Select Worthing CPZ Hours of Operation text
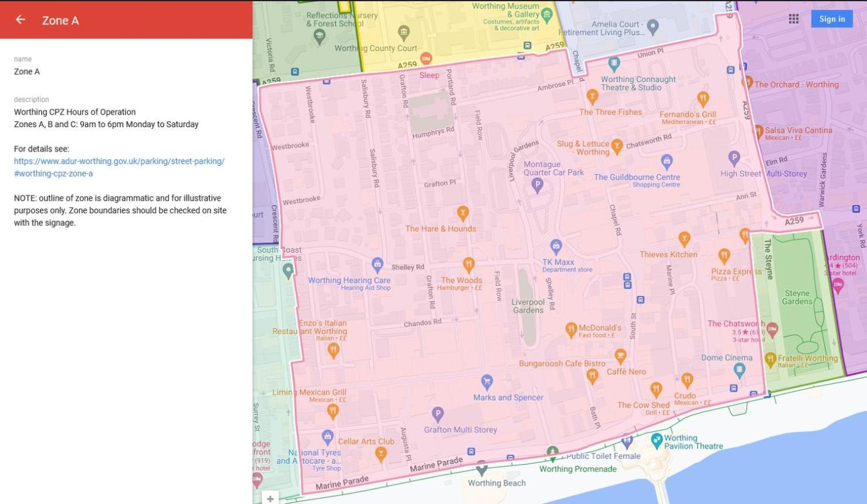The image size is (867, 504). [75, 112]
